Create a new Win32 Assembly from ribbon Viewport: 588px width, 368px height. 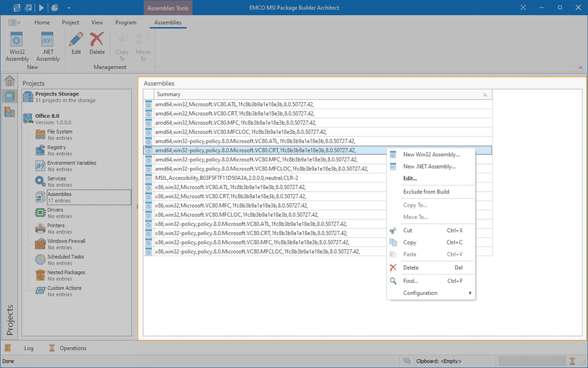(x=17, y=46)
